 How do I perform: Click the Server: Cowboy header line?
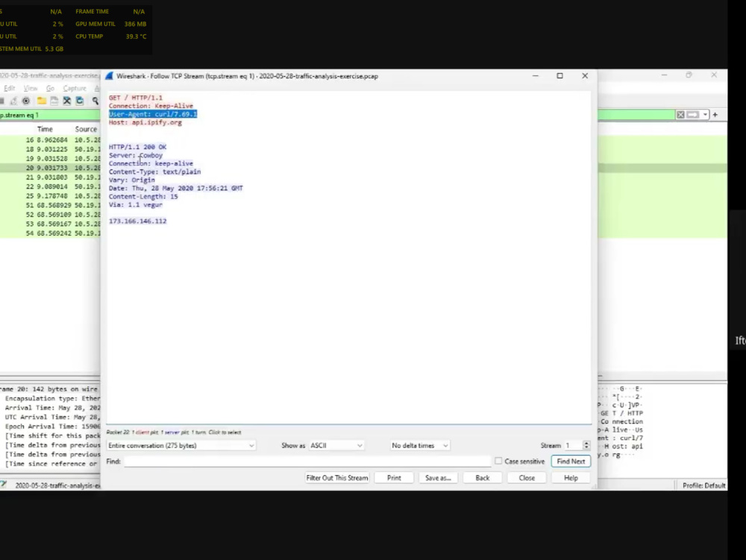pyautogui.click(x=136, y=155)
